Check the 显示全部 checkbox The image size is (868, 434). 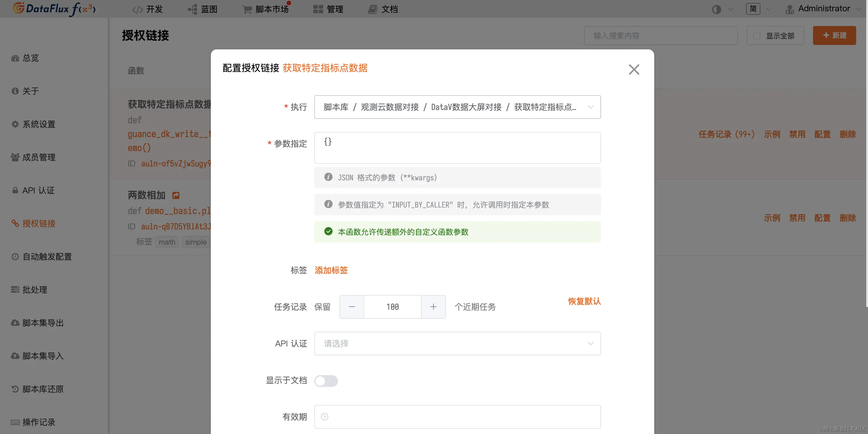(x=757, y=36)
